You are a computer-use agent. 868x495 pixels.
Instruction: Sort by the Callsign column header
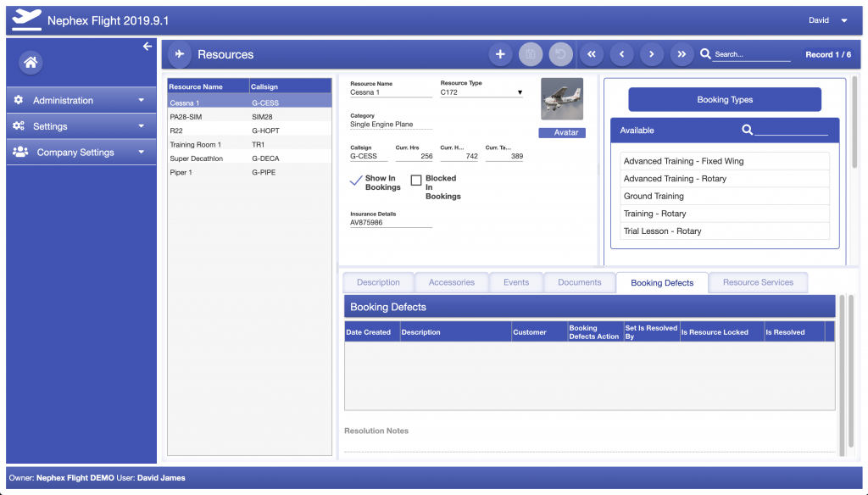pyautogui.click(x=291, y=86)
